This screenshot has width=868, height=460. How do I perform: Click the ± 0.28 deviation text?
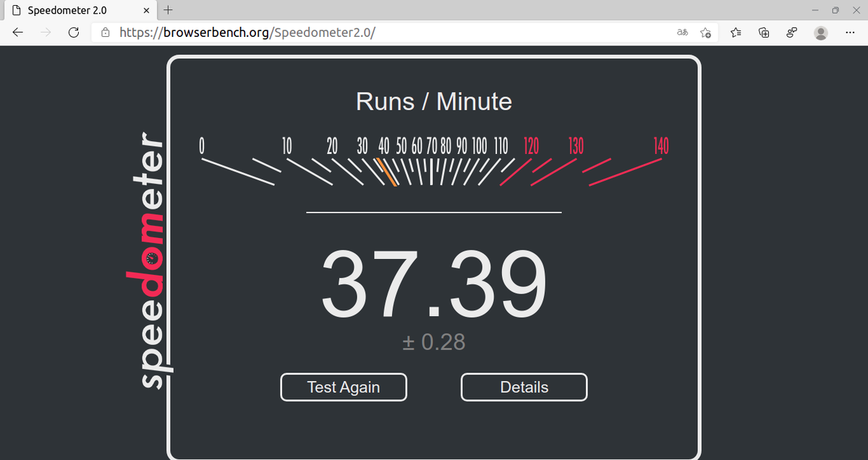(434, 342)
